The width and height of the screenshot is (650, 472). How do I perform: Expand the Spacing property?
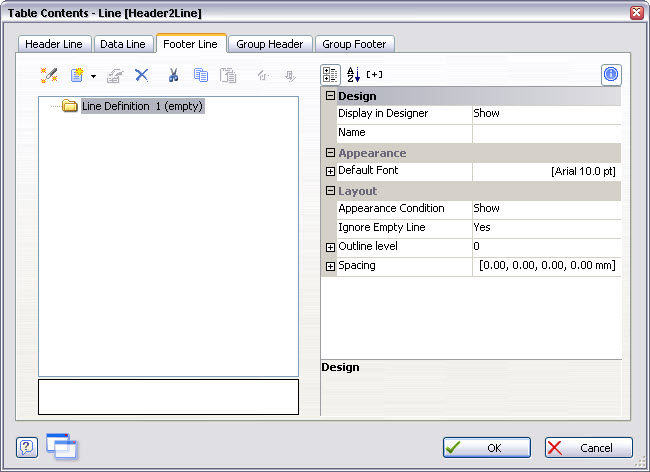(x=330, y=266)
